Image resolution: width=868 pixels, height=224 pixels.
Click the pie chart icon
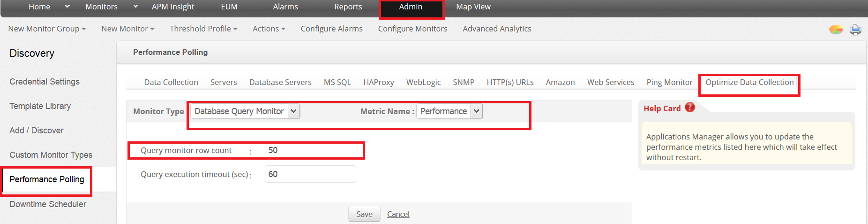836,30
